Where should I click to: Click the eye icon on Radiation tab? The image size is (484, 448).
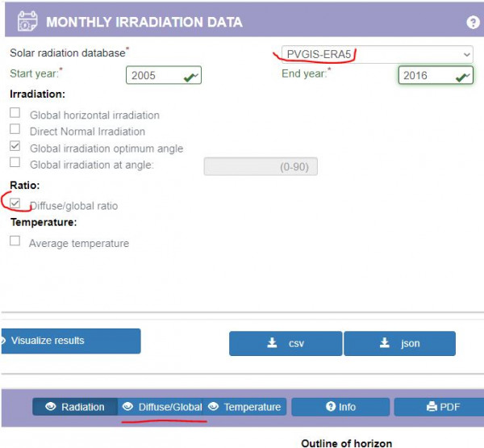[51, 407]
